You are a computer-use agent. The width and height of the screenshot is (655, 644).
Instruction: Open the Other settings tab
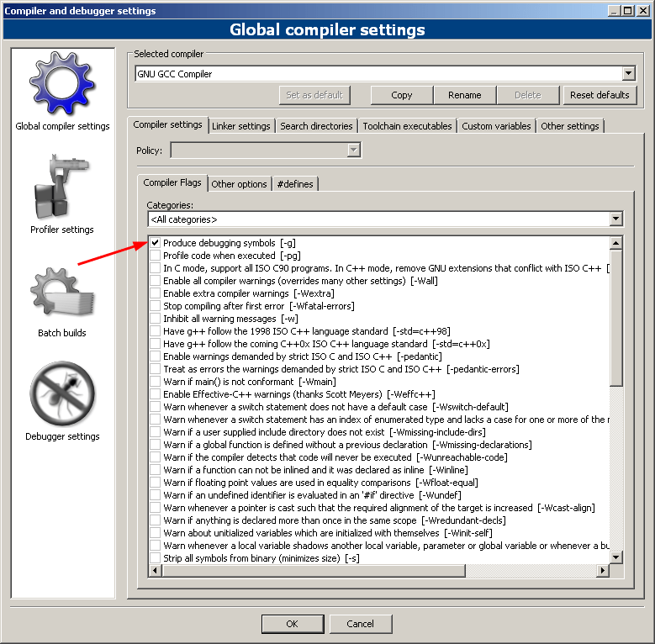click(570, 126)
